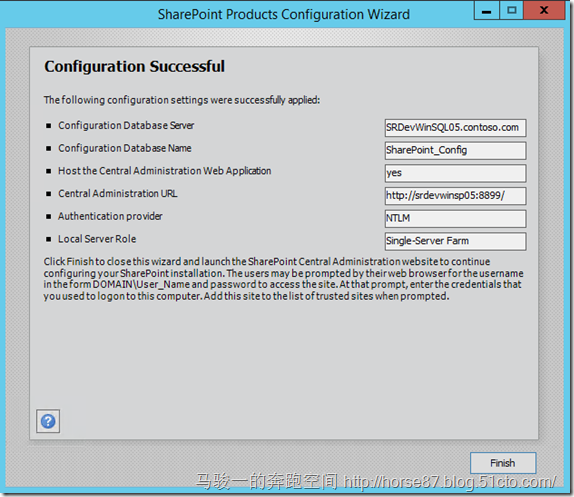Viewport: 574px width, 497px height.
Task: Select the NTLM authentication field
Action: [x=455, y=218]
